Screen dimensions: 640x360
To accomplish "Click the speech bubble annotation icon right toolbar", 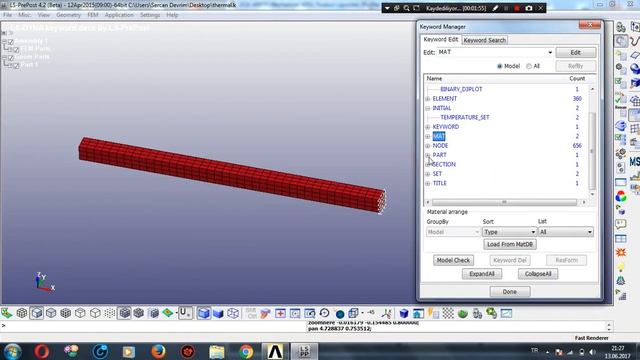I will (x=621, y=224).
